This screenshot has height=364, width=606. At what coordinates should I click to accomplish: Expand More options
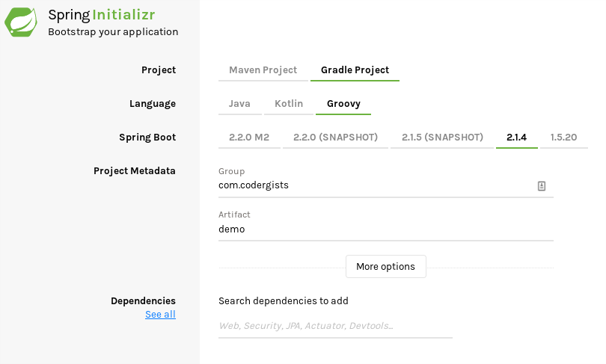[386, 266]
